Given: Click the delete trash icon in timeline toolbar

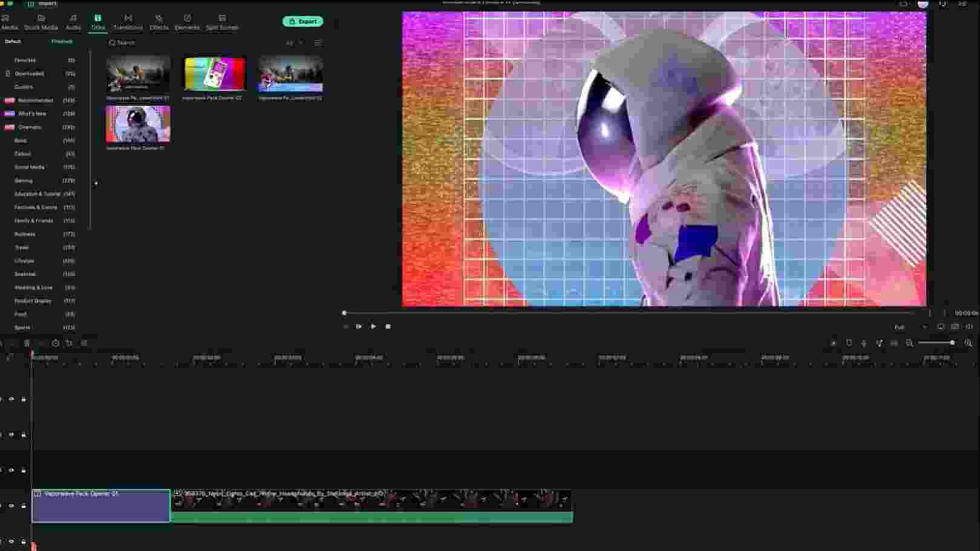Looking at the screenshot, I should 27,343.
